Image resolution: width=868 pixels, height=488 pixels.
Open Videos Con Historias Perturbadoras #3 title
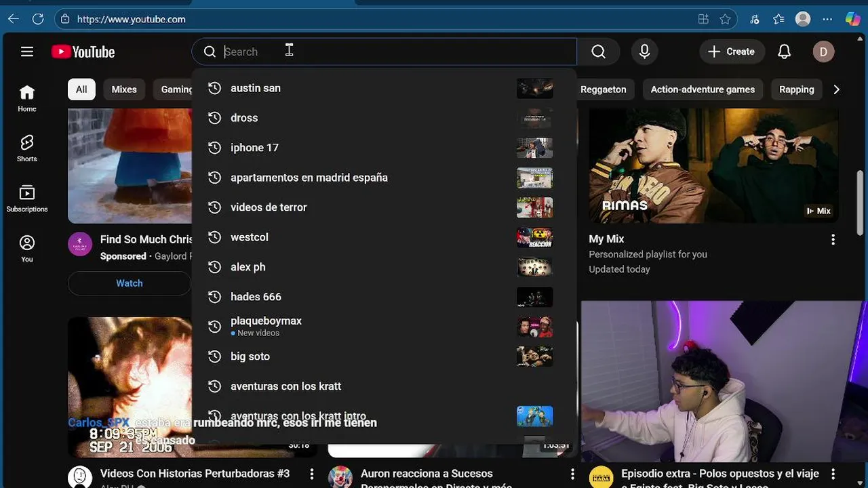pyautogui.click(x=195, y=474)
